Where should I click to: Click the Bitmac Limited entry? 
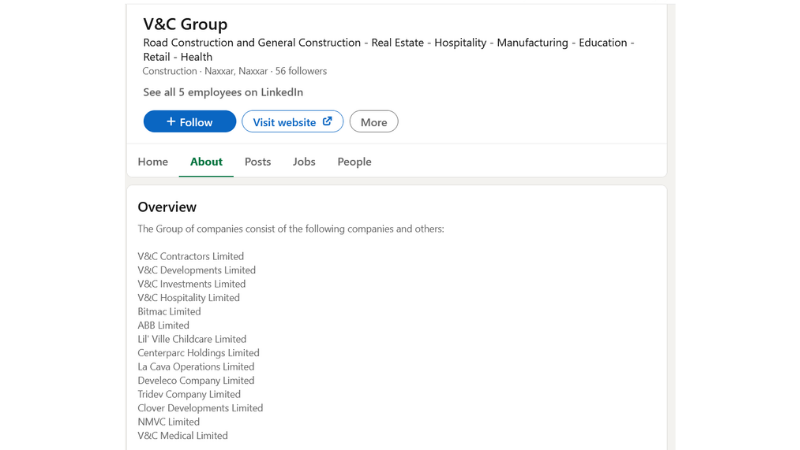click(169, 311)
